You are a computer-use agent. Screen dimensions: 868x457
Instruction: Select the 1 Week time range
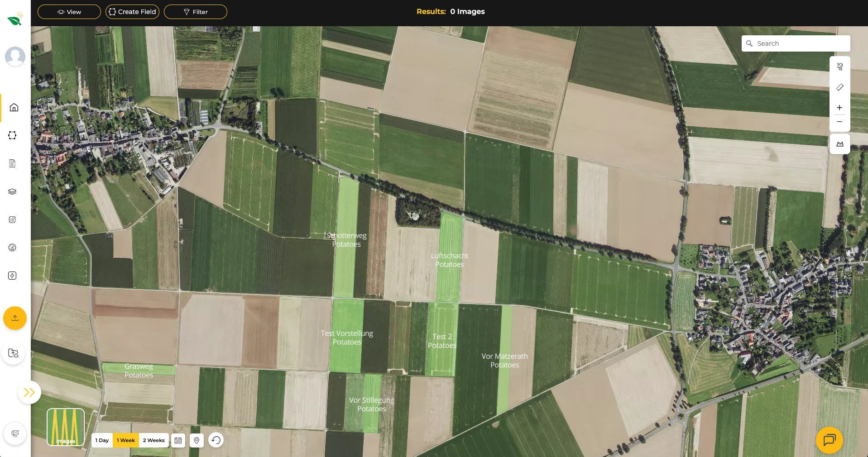(x=126, y=440)
